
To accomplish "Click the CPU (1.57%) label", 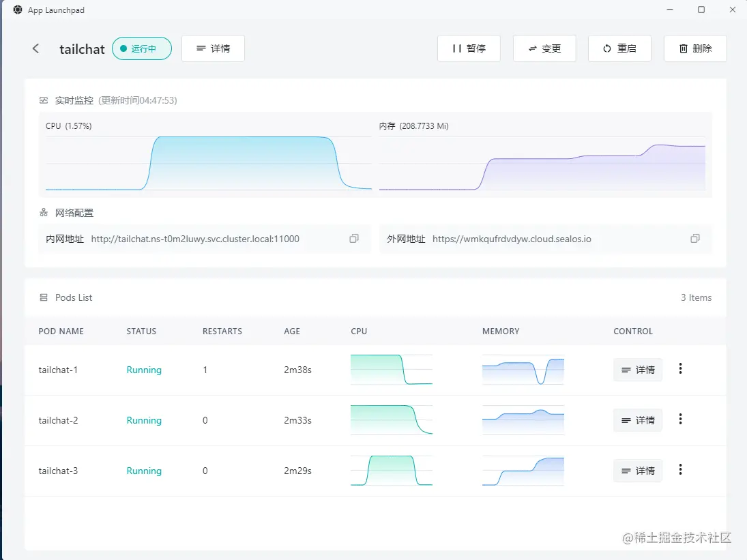I will [69, 126].
